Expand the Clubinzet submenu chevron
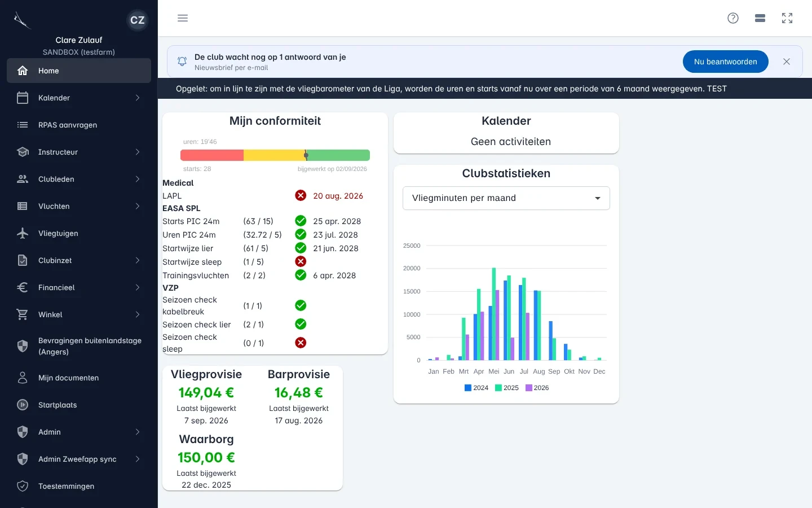812x508 pixels. [x=138, y=260]
